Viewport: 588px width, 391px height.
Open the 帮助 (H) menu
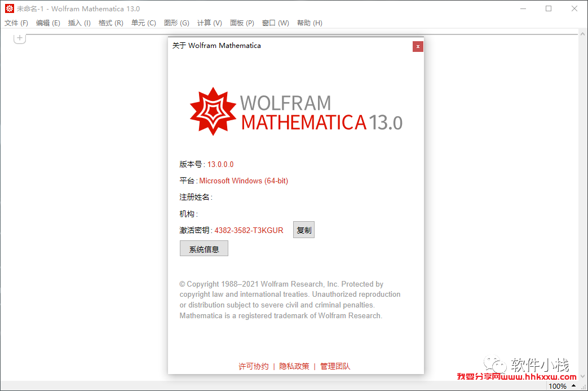click(x=310, y=23)
